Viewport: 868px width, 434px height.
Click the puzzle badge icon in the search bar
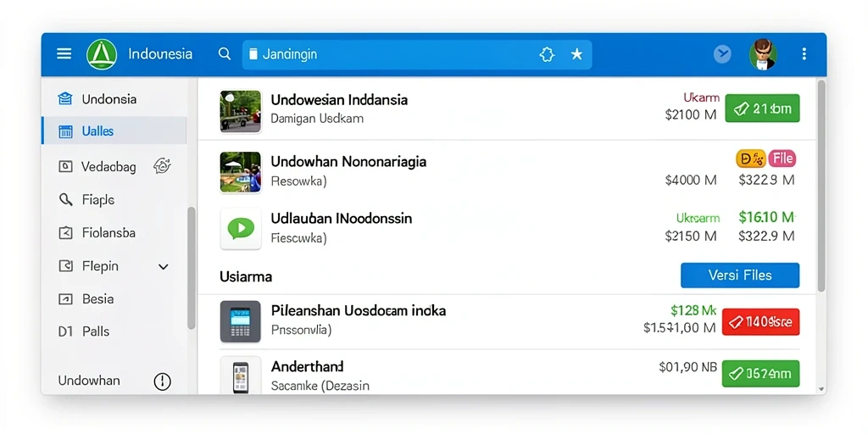(x=547, y=54)
